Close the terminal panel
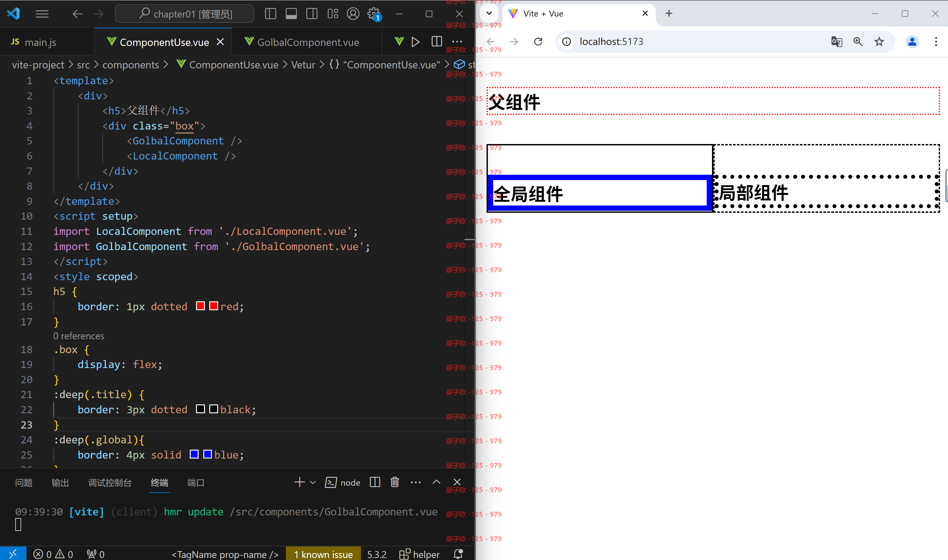Image resolution: width=948 pixels, height=560 pixels. [457, 482]
